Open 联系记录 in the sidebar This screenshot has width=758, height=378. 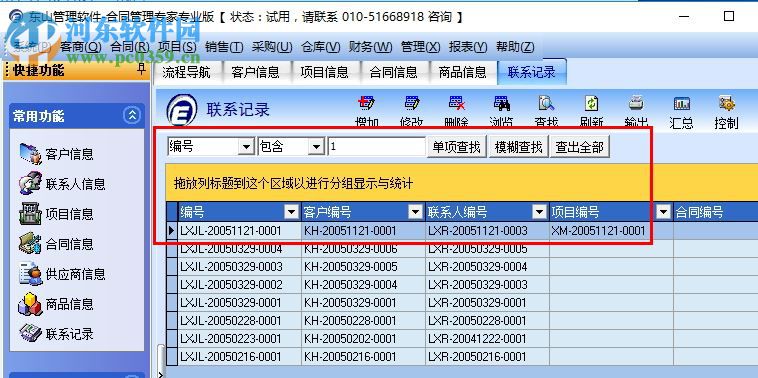tap(57, 334)
